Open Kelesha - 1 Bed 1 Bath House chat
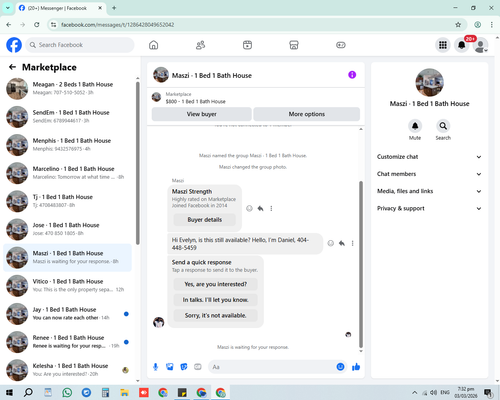500x400 pixels. 68,370
